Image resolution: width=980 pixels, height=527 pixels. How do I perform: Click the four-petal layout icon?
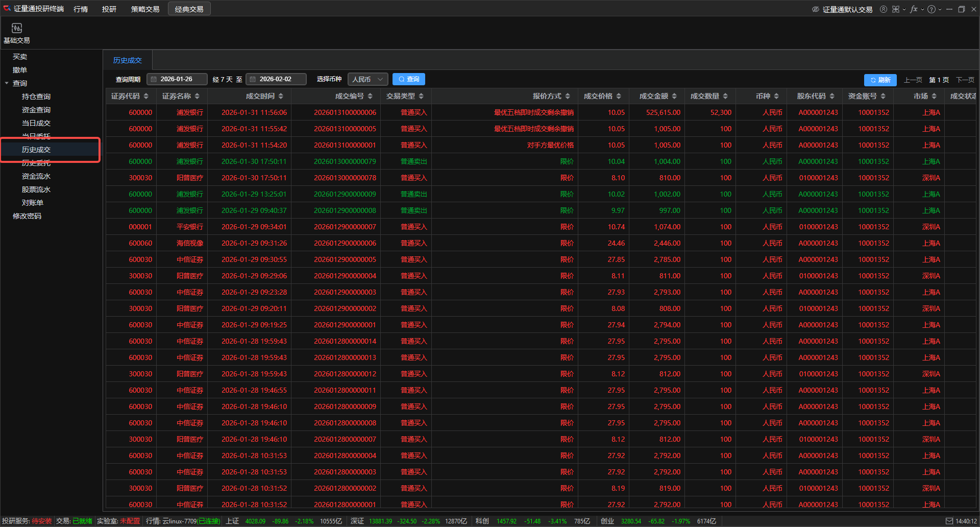895,9
